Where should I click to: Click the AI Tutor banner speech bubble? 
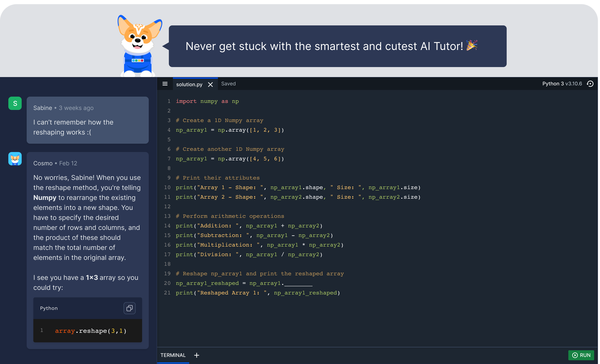pyautogui.click(x=337, y=46)
